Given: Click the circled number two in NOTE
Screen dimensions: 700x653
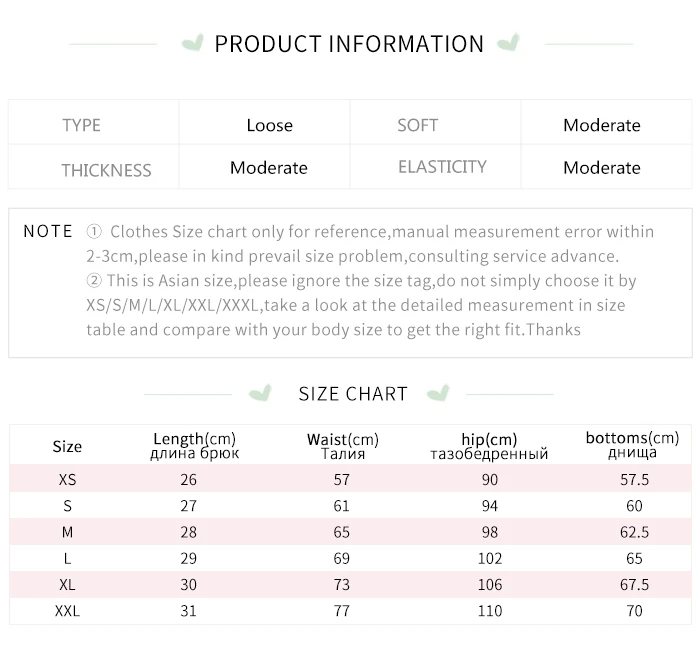Looking at the screenshot, I should 94,280.
